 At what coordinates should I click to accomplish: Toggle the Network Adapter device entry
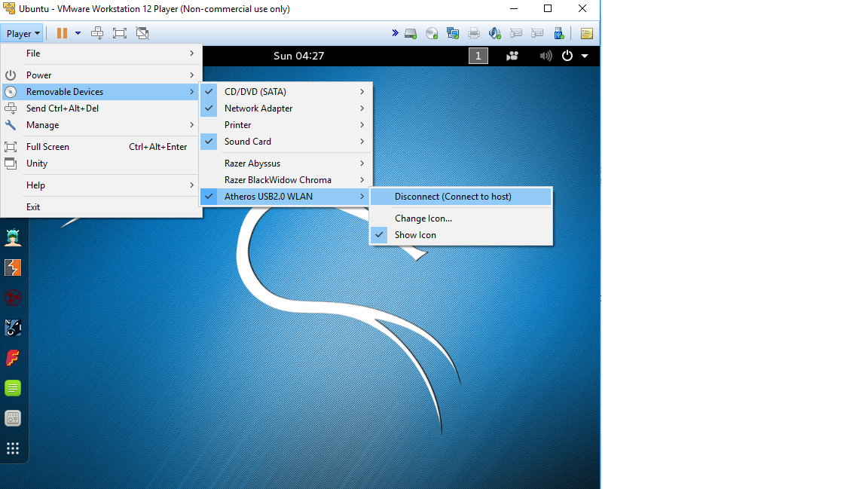pyautogui.click(x=286, y=108)
